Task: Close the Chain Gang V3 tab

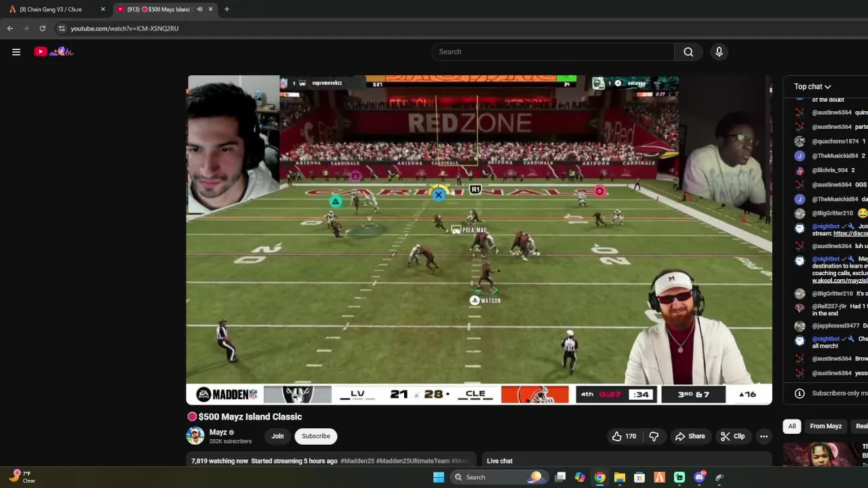Action: (103, 9)
